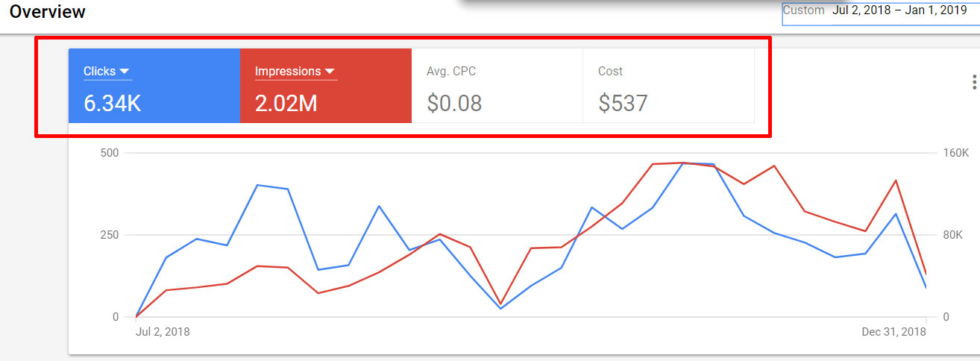
Task: Click the Clicks metric label text
Action: [99, 72]
